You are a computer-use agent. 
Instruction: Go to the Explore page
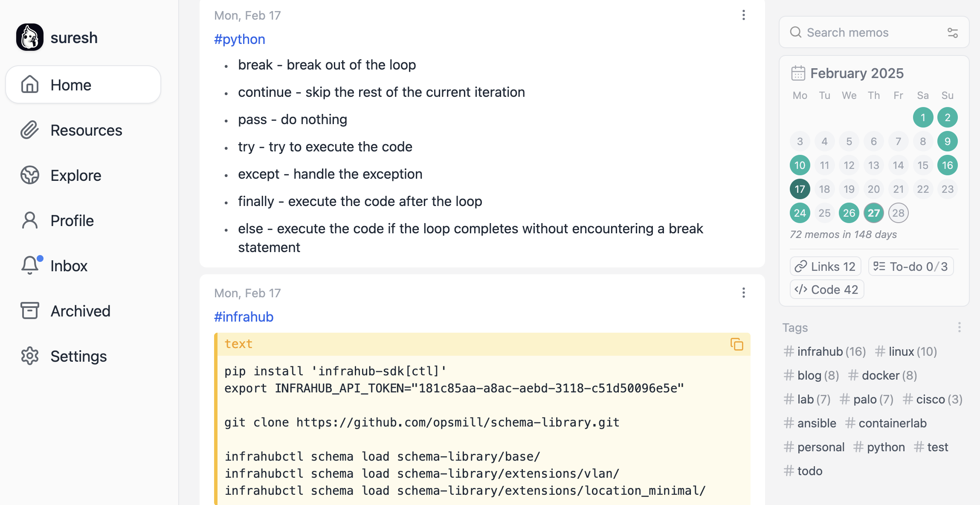tap(75, 175)
